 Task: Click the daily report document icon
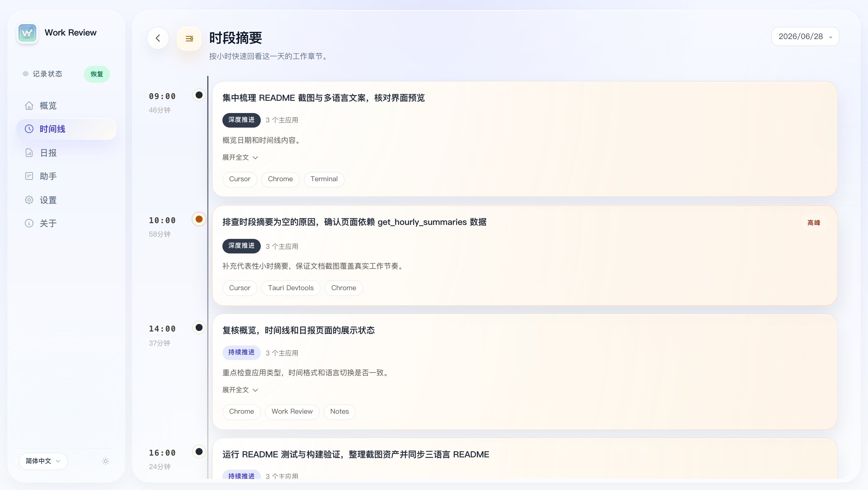pos(29,153)
